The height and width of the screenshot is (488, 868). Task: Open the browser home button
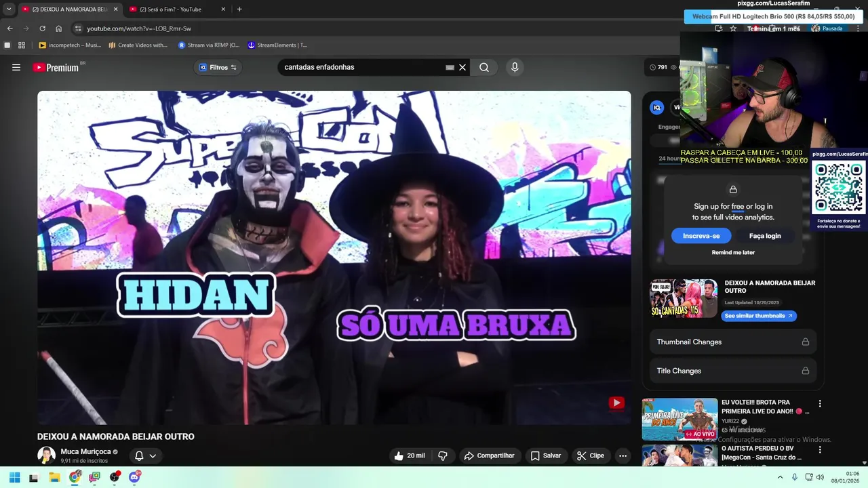point(58,28)
